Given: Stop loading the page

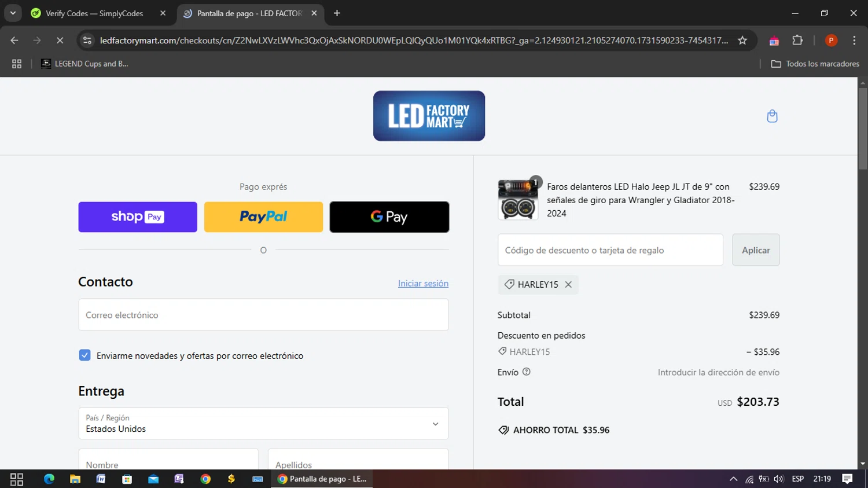Looking at the screenshot, I should tap(60, 40).
